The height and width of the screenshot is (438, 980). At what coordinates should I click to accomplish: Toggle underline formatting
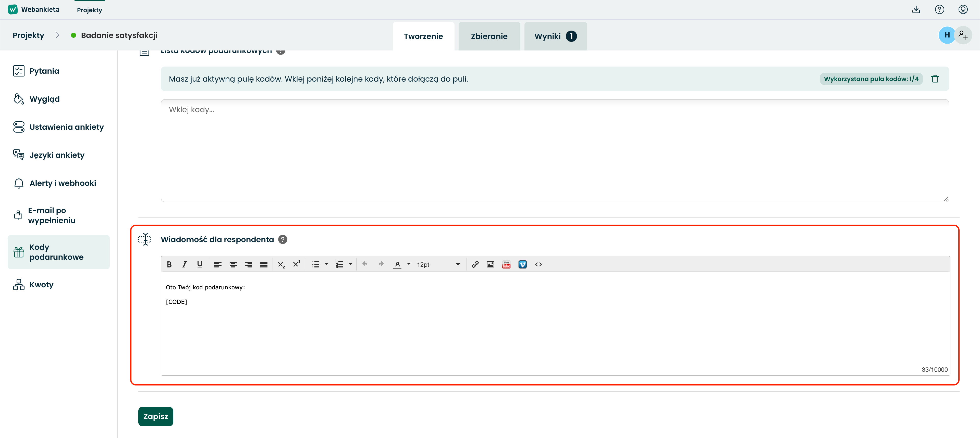pyautogui.click(x=200, y=264)
